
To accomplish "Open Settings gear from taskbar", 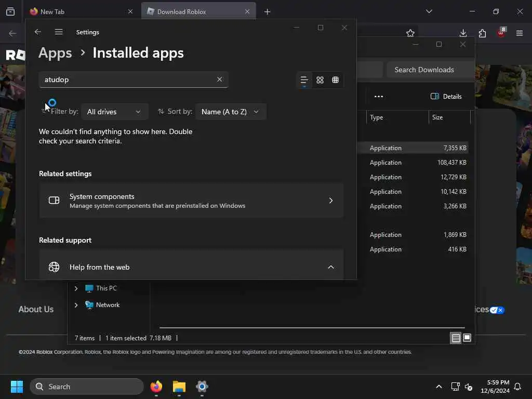I will (202, 387).
